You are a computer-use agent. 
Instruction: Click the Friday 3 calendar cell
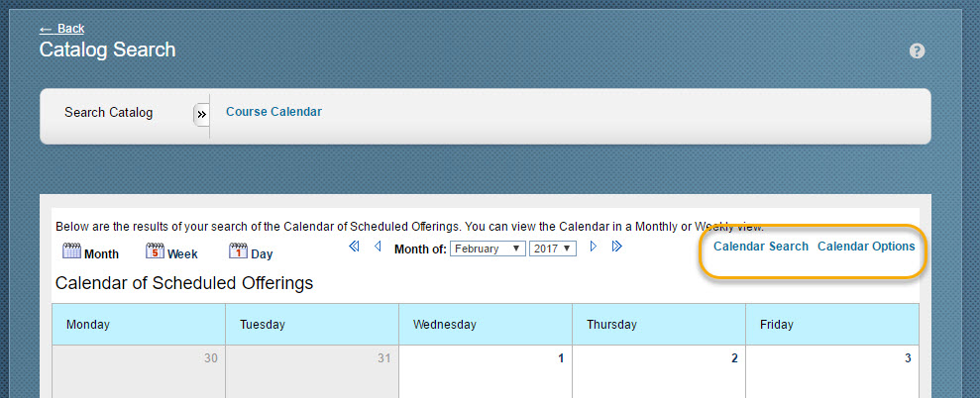coord(832,371)
